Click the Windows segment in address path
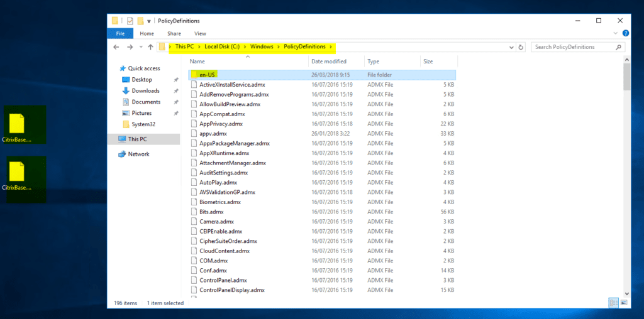Screen dimensions: 644x319 click(262, 47)
